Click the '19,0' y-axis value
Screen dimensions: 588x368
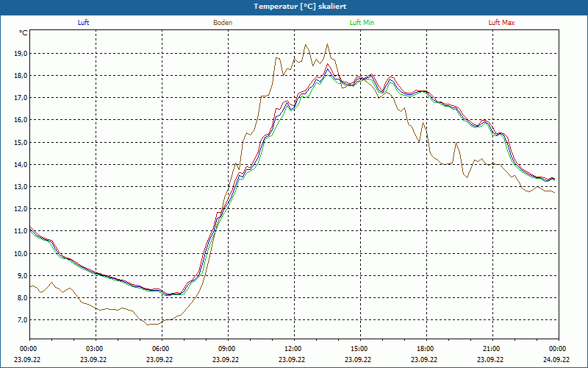click(x=21, y=53)
